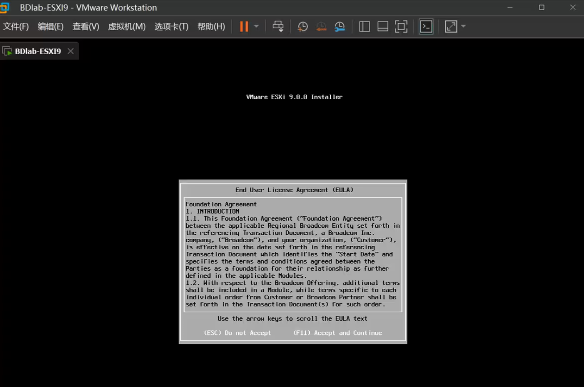584x387 pixels.
Task: Click the revert to snapshot icon
Action: 321,26
